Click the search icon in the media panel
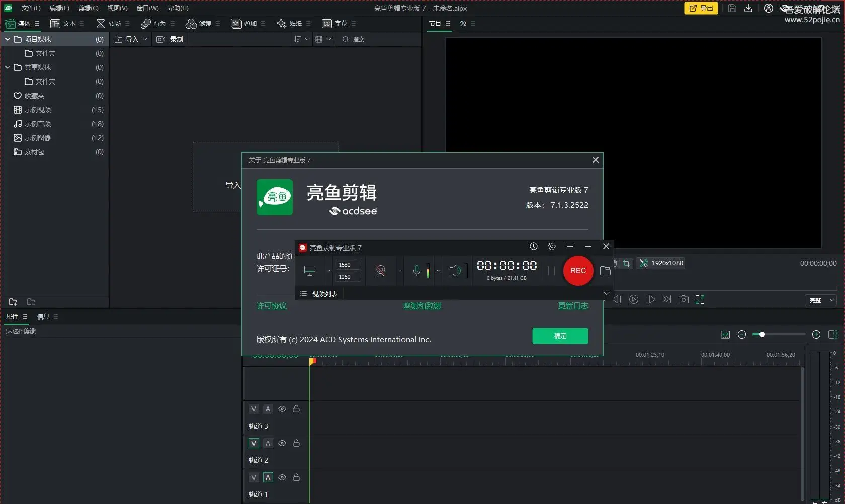The width and height of the screenshot is (845, 504). [345, 39]
